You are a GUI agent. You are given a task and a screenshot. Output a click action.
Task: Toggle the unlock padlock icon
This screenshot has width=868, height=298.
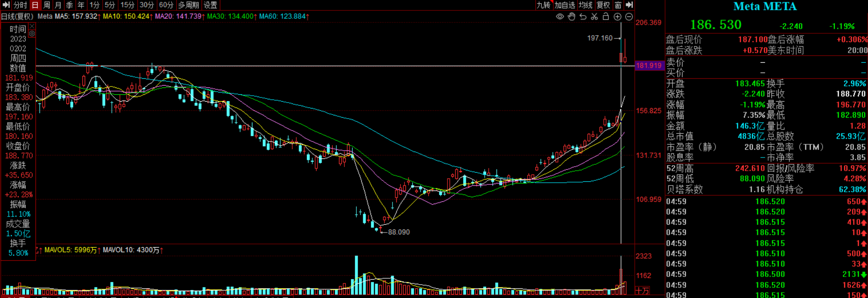(606, 16)
